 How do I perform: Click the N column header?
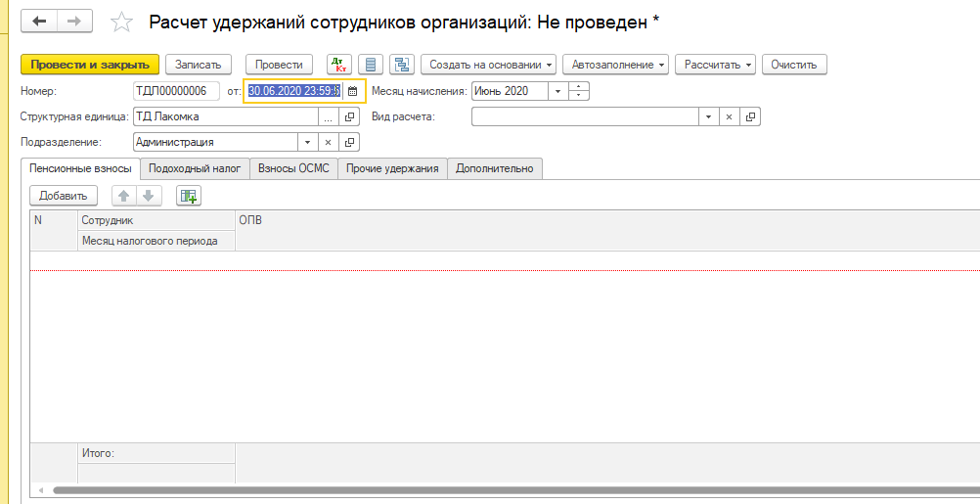54,231
